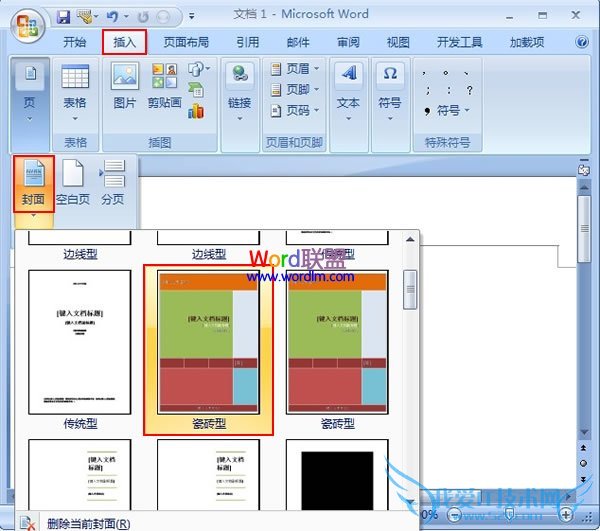This screenshot has height=531, width=600.
Task: Click the select browse object button
Action: [584, 463]
